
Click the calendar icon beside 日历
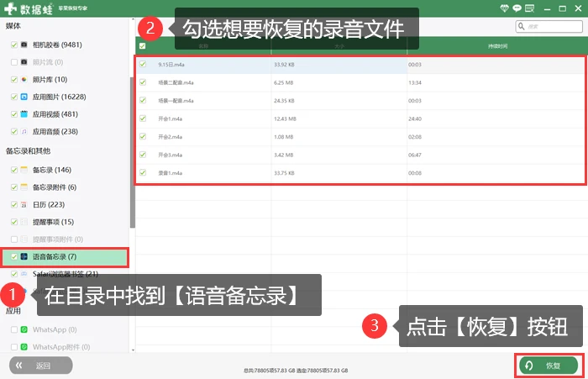pos(24,204)
